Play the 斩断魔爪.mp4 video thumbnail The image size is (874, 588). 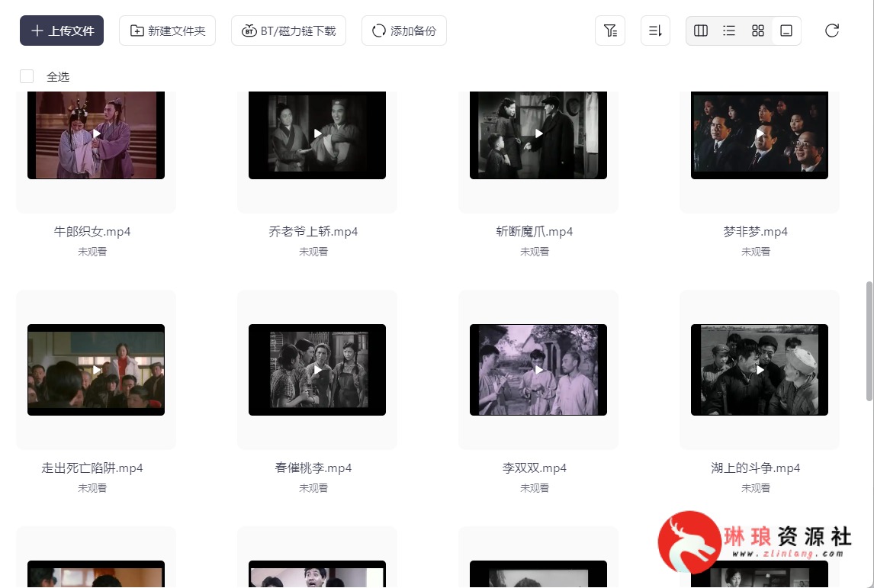click(x=538, y=133)
